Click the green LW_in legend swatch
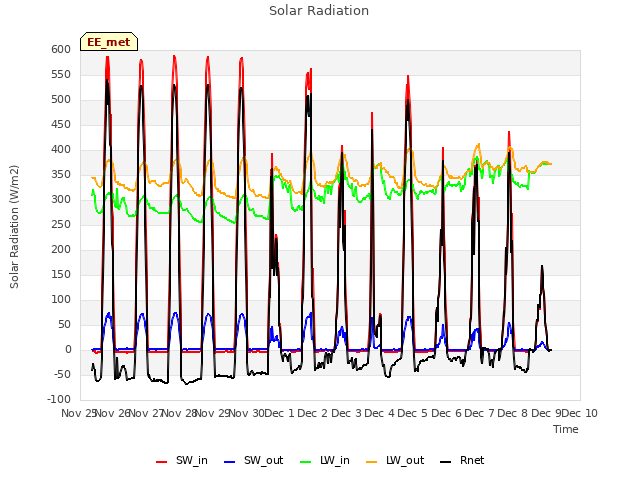 306,462
